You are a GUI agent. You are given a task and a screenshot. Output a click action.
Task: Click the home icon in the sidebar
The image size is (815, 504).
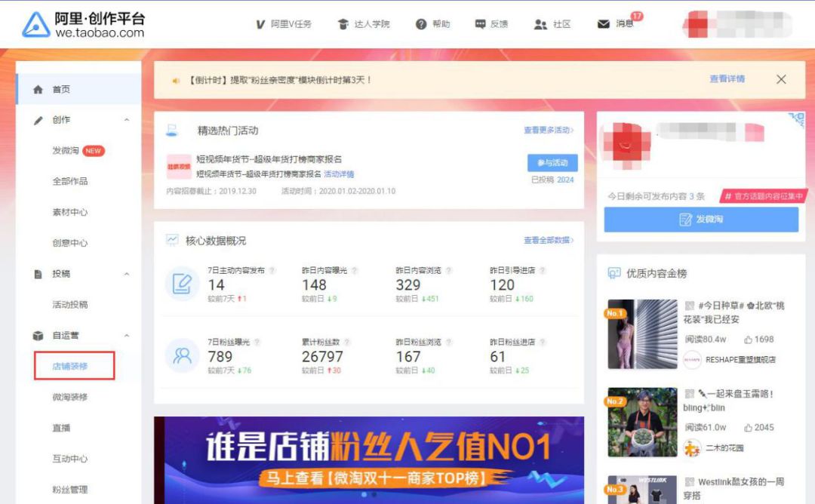coord(38,89)
